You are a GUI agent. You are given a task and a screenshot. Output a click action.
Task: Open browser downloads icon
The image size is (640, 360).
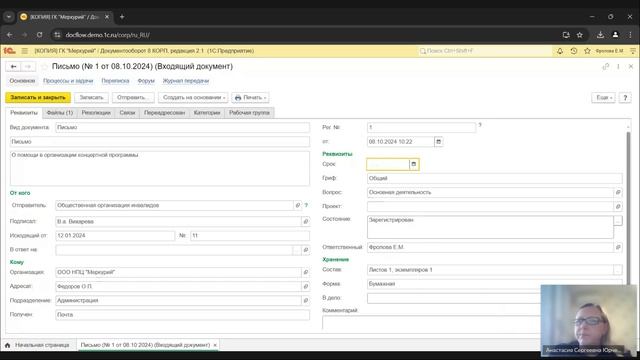600,35
